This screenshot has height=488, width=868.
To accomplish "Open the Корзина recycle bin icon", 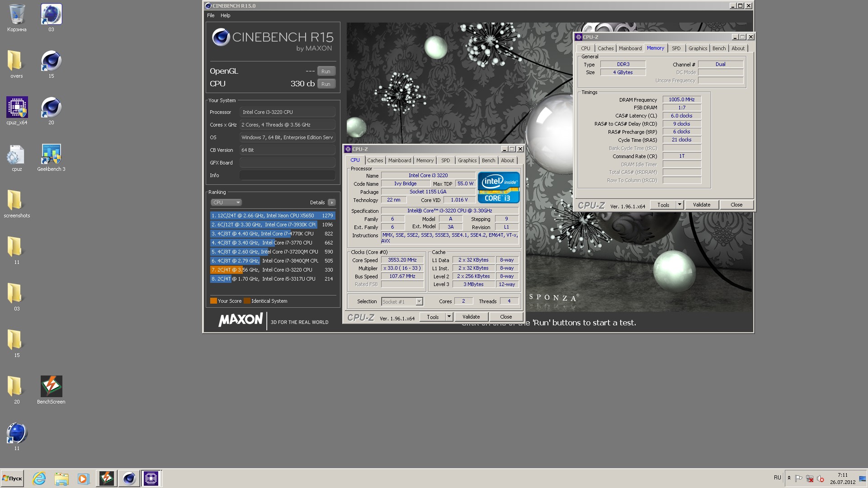I will pos(17,18).
